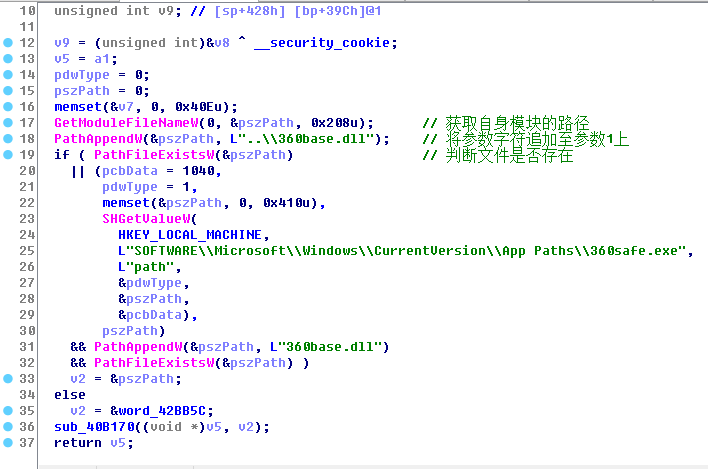
Task: Click the return keyword
Action: [x=78, y=443]
